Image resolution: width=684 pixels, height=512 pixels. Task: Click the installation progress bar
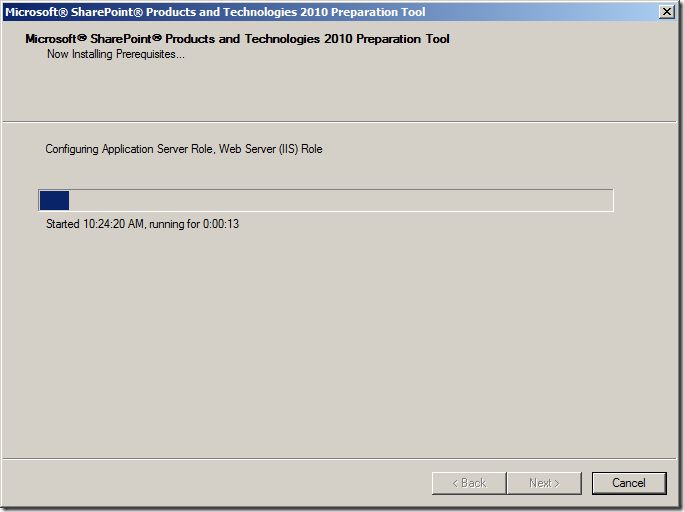coord(326,201)
